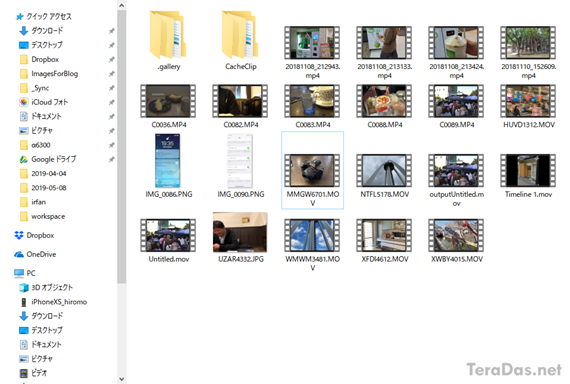The height and width of the screenshot is (384, 570).
Task: Open ピクチャ under PC
Action: (36, 359)
